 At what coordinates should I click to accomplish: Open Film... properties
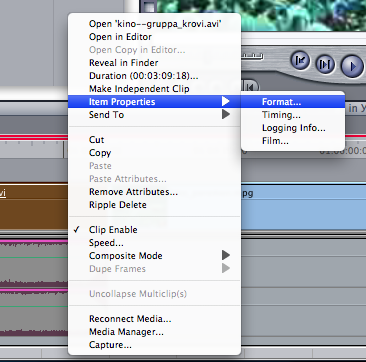pos(293,141)
